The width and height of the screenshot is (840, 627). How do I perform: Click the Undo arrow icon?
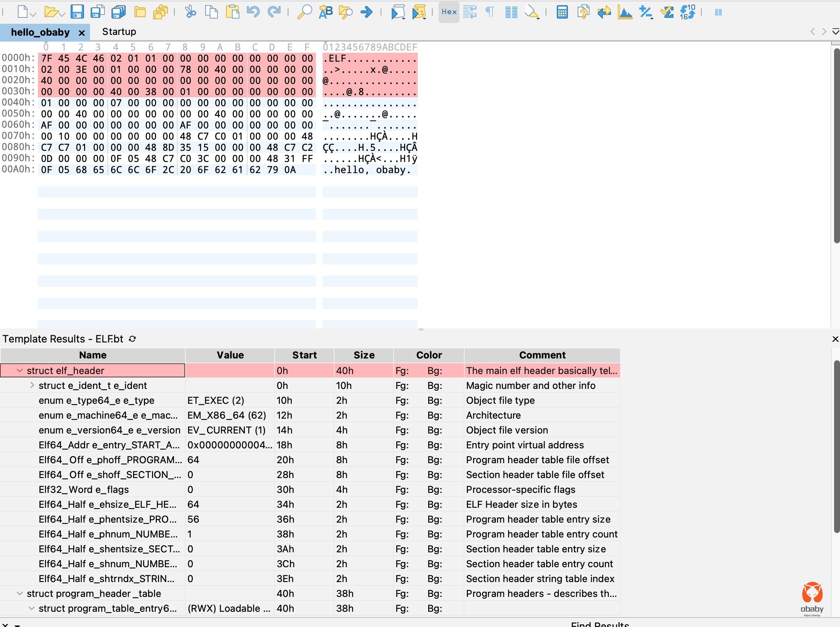click(x=252, y=12)
